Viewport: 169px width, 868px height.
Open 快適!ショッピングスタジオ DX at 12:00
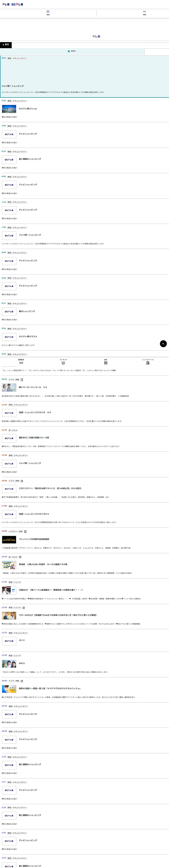(x=35, y=412)
